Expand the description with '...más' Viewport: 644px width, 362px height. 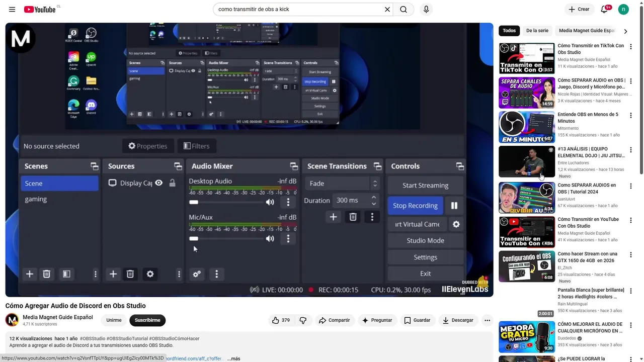pos(233,358)
